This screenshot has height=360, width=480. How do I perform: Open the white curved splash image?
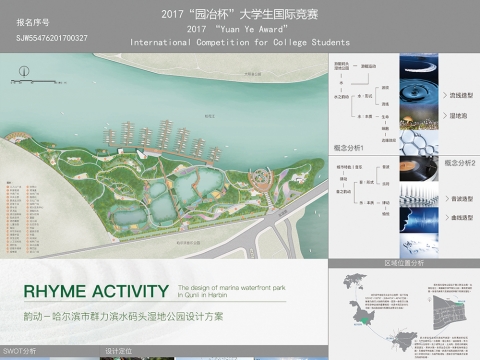[419, 245]
